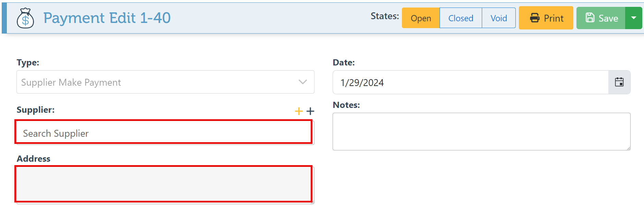Click the chevron in the Type field
The width and height of the screenshot is (644, 209).
302,82
